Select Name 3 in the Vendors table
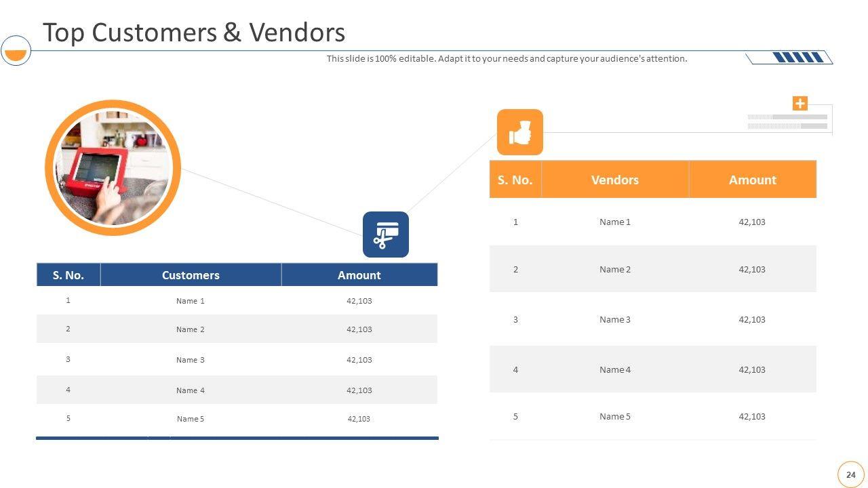This screenshot has height=488, width=868. pyautogui.click(x=614, y=319)
